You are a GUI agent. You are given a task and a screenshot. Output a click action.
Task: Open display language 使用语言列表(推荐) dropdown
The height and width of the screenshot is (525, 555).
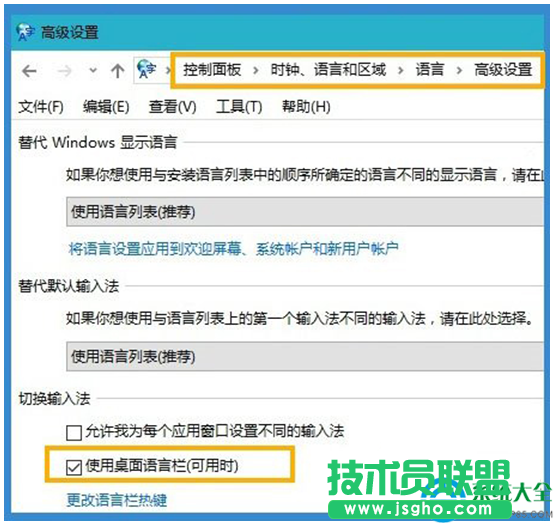click(305, 212)
